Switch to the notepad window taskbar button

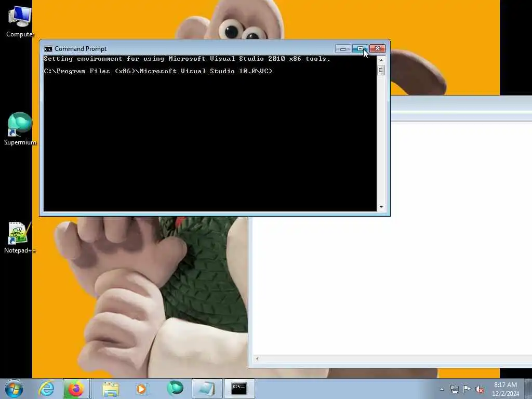click(207, 389)
